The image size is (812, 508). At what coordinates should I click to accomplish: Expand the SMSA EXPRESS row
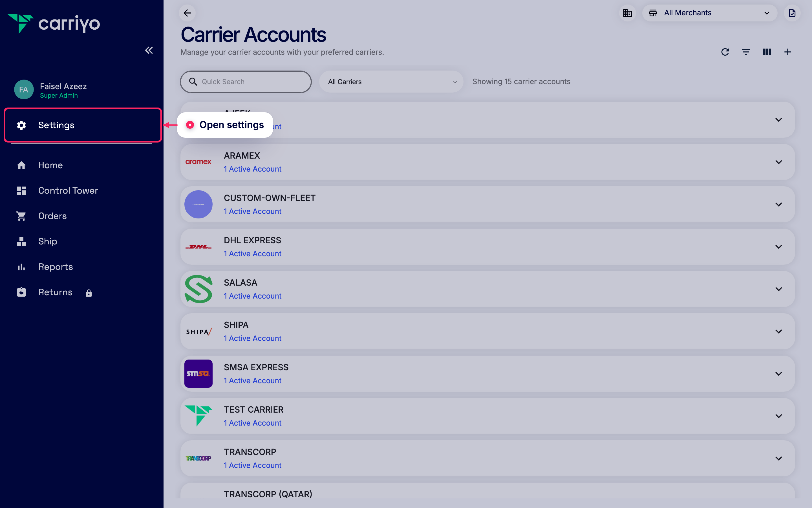(778, 374)
